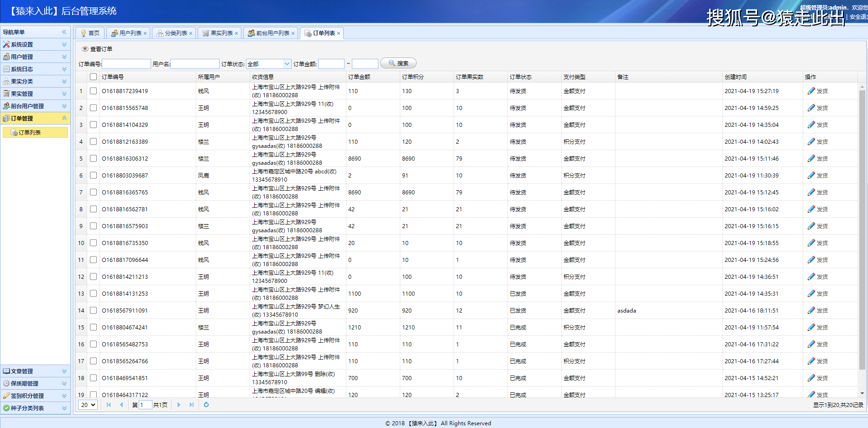
Task: Close the 用户列表 tab
Action: click(x=145, y=33)
